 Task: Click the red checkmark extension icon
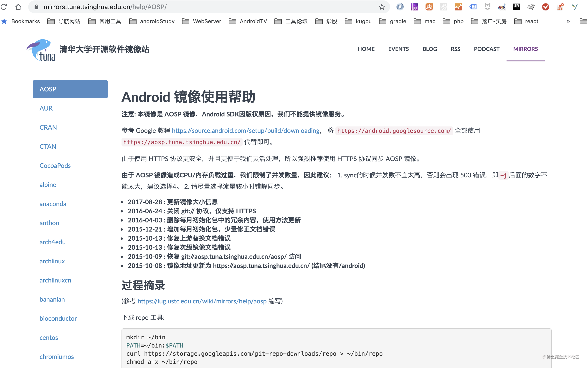click(x=546, y=7)
